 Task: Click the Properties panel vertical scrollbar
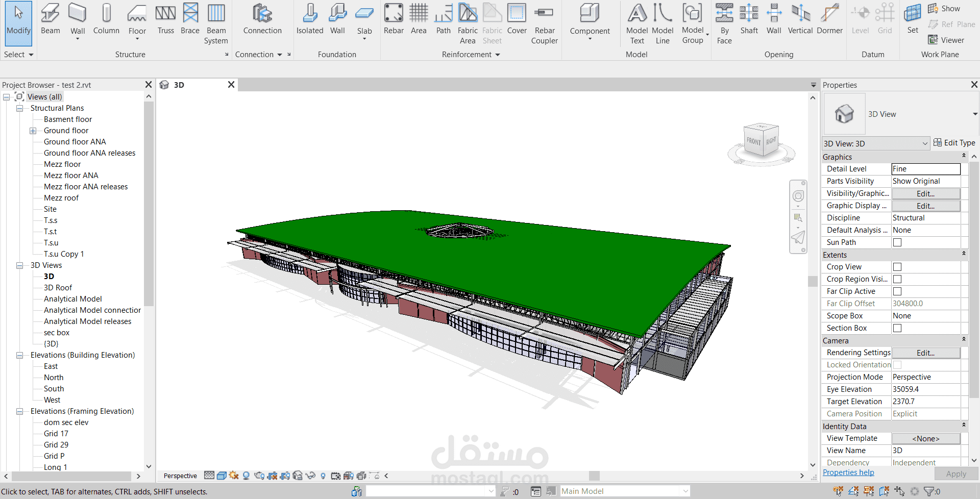[x=973, y=279]
